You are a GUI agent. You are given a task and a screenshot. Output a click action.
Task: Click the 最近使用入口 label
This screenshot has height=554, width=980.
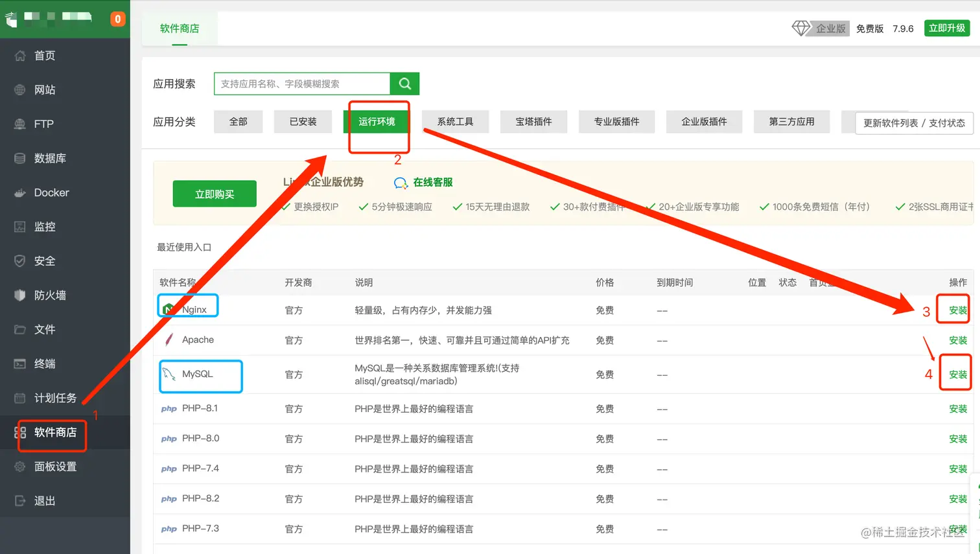[x=184, y=247]
